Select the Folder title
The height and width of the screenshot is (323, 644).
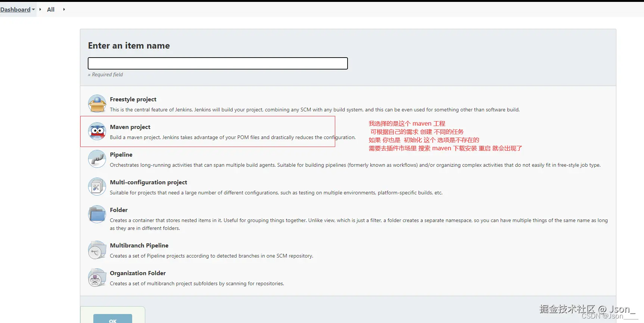click(119, 210)
